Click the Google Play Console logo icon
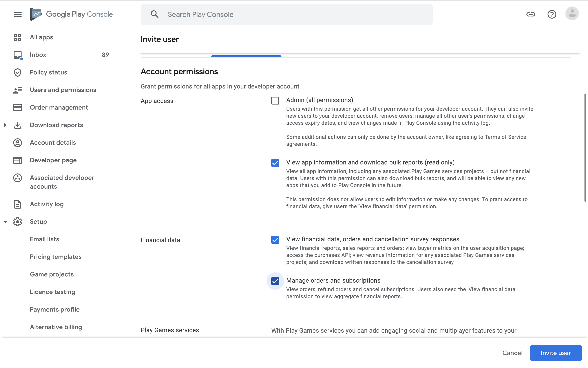Viewport: 588px width, 368px height. click(x=35, y=14)
